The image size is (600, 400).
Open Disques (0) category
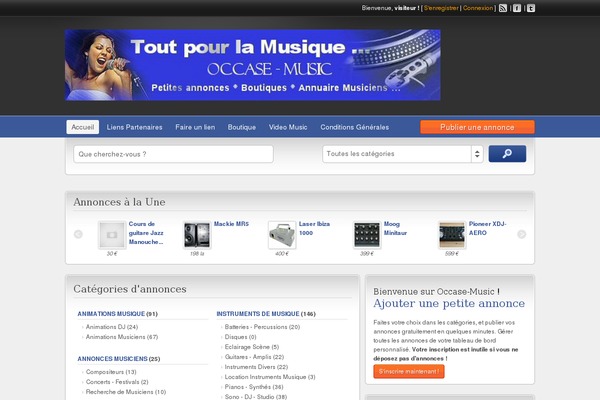coord(240,337)
